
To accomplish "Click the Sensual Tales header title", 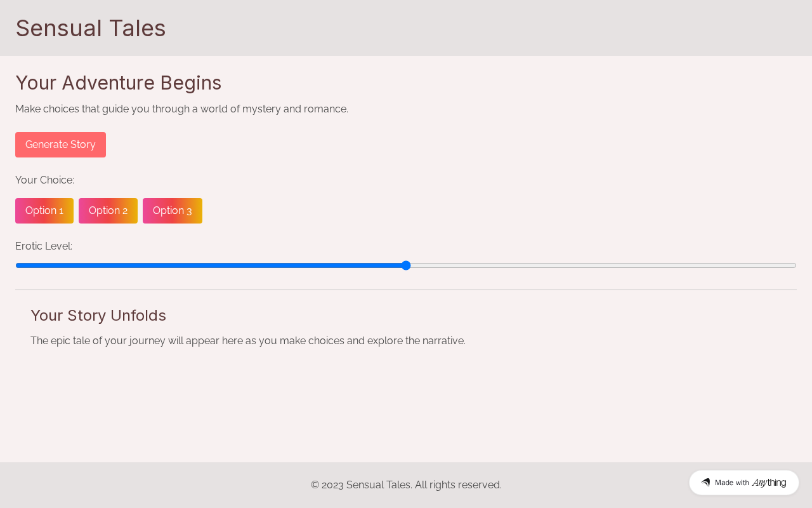I will (x=91, y=29).
